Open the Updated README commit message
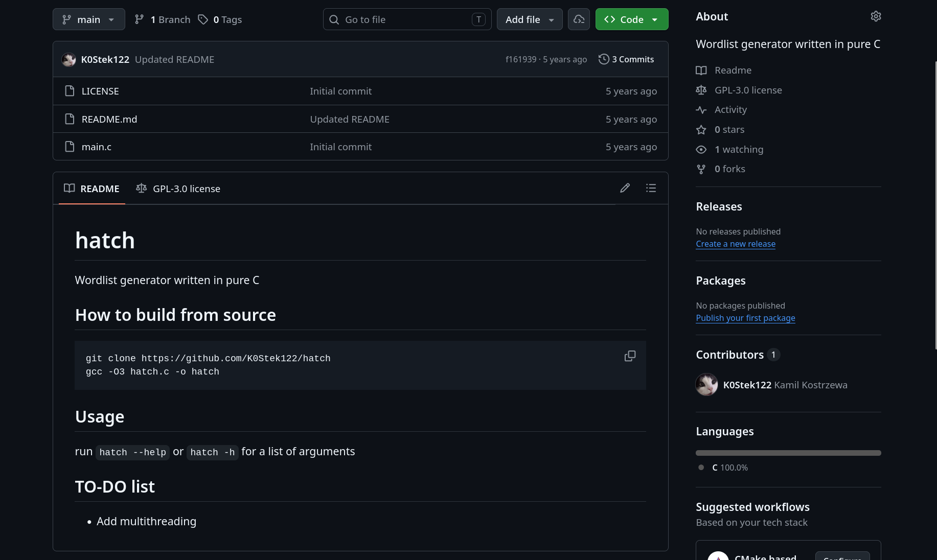937x560 pixels. (174, 59)
